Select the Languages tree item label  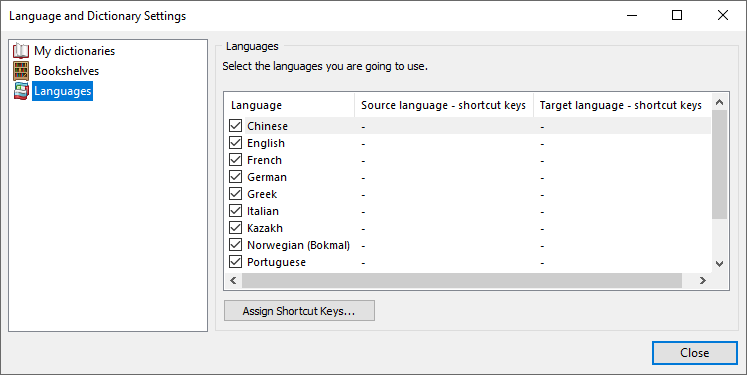(62, 91)
